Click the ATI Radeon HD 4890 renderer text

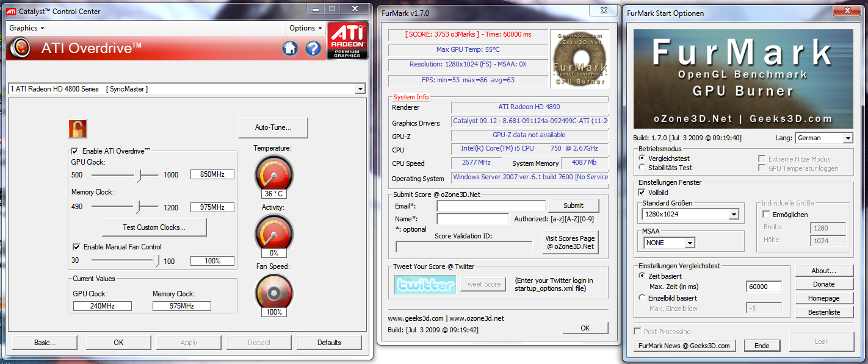click(x=529, y=107)
